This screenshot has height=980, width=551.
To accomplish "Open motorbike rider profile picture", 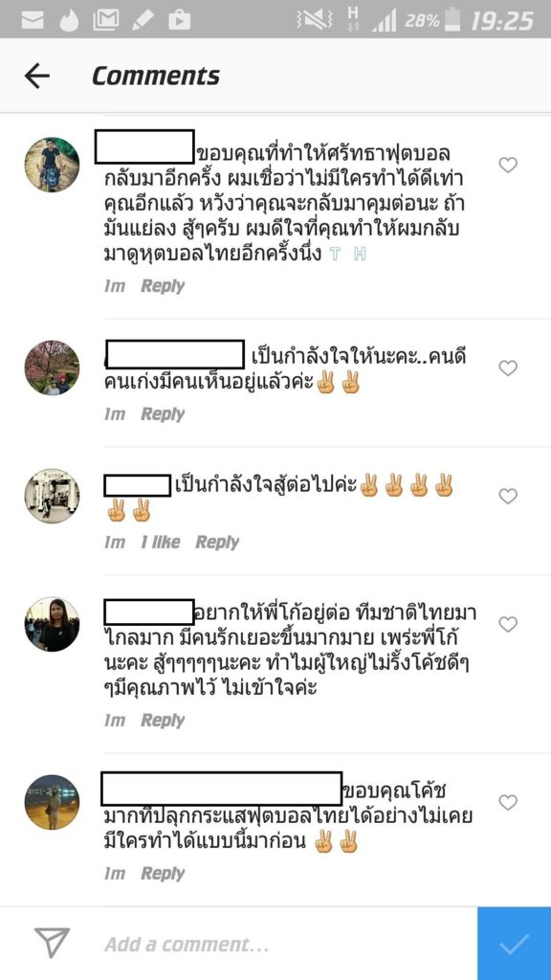I will 52,165.
